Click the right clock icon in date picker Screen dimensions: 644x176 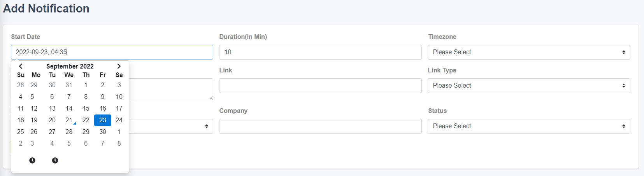(x=55, y=160)
